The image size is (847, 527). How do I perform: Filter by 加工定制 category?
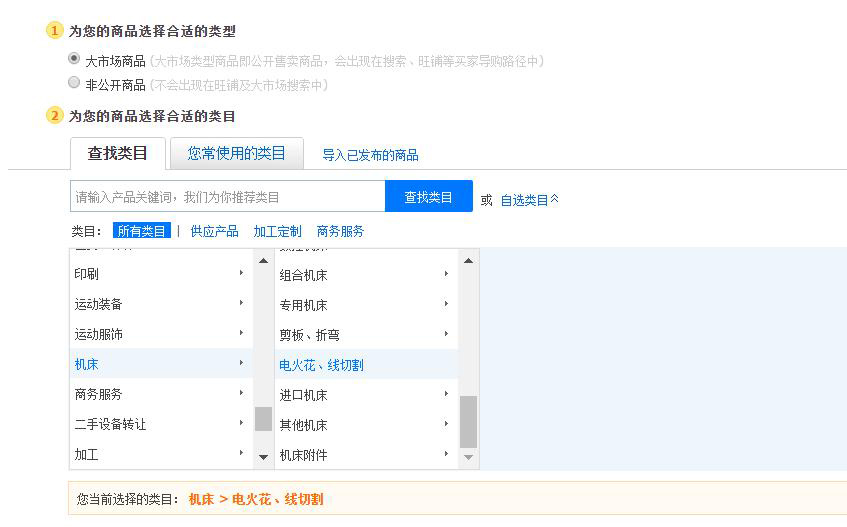277,231
